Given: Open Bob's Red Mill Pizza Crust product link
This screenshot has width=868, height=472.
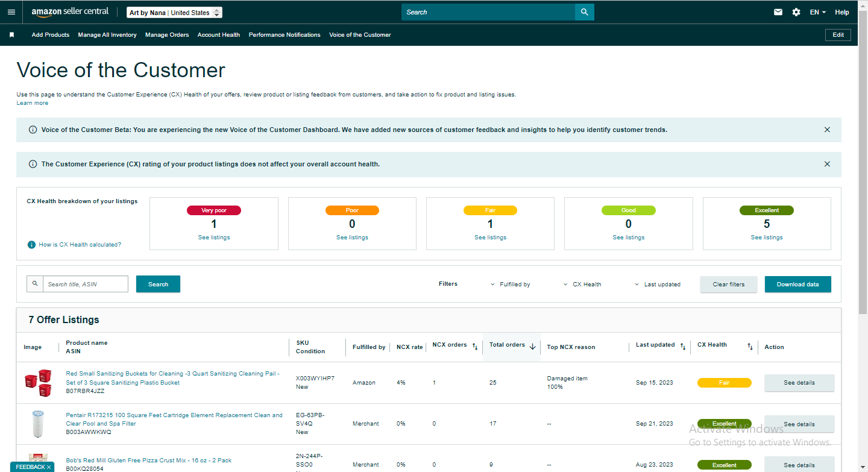Looking at the screenshot, I should pos(149,461).
